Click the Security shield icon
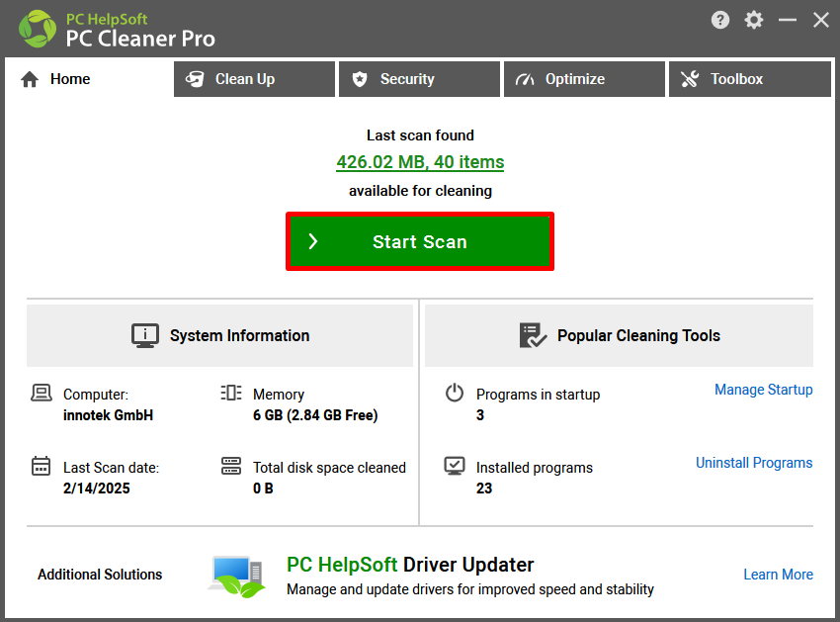Viewport: 840px width, 622px height. pyautogui.click(x=360, y=79)
